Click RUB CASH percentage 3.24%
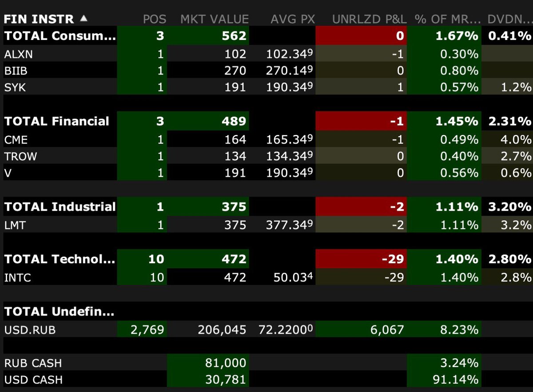This screenshot has height=392, width=533. pos(458,363)
